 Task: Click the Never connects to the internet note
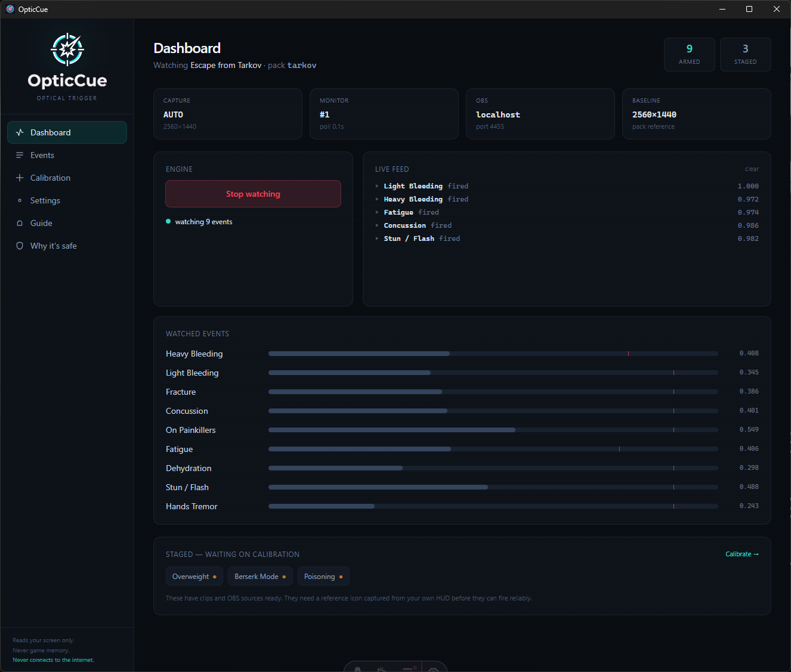pos(53,660)
